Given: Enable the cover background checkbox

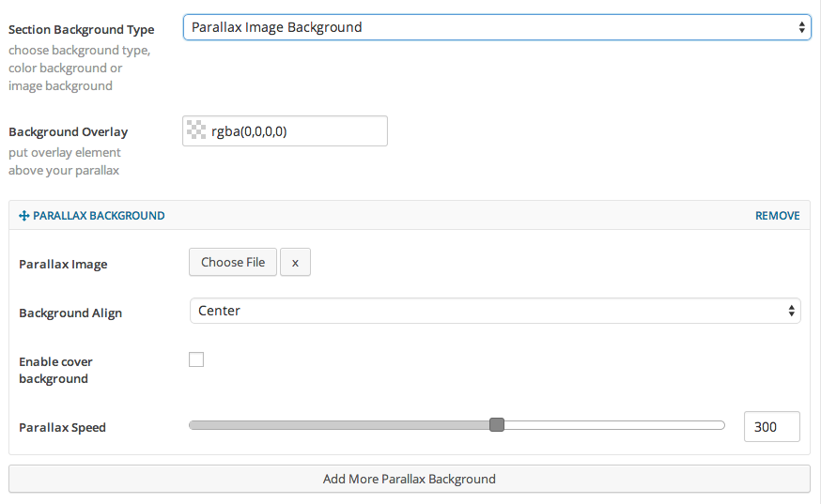Looking at the screenshot, I should click(196, 359).
